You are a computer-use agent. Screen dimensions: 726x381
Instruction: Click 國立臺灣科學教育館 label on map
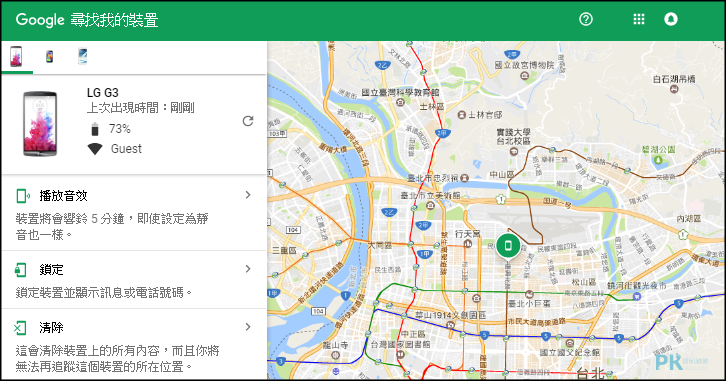coord(401,93)
